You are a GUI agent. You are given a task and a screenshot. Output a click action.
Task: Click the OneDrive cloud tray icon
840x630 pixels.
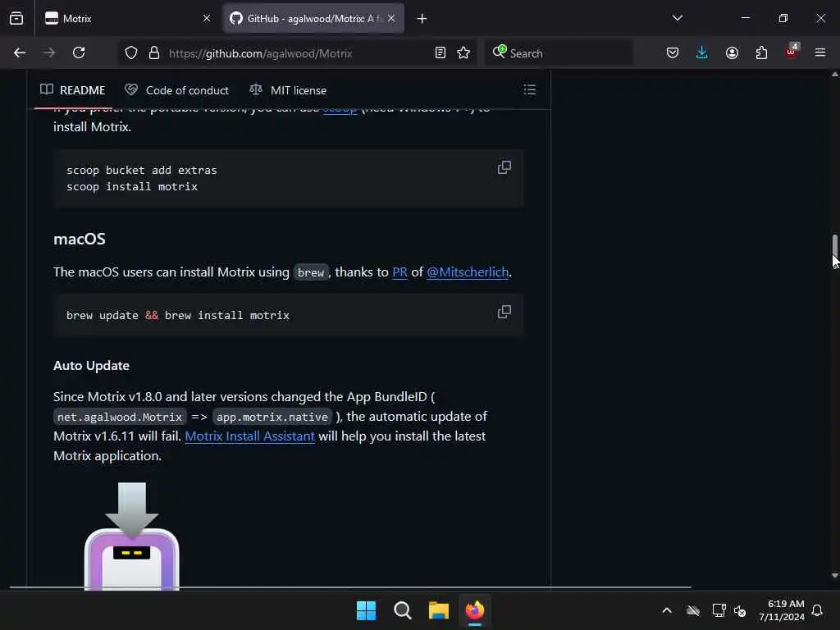[x=692, y=610]
